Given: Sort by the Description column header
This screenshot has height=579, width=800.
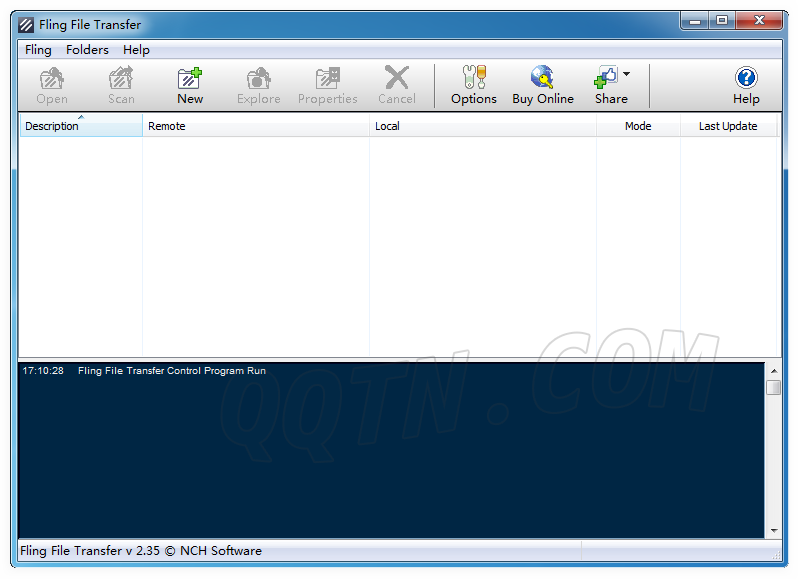Looking at the screenshot, I should (80, 126).
